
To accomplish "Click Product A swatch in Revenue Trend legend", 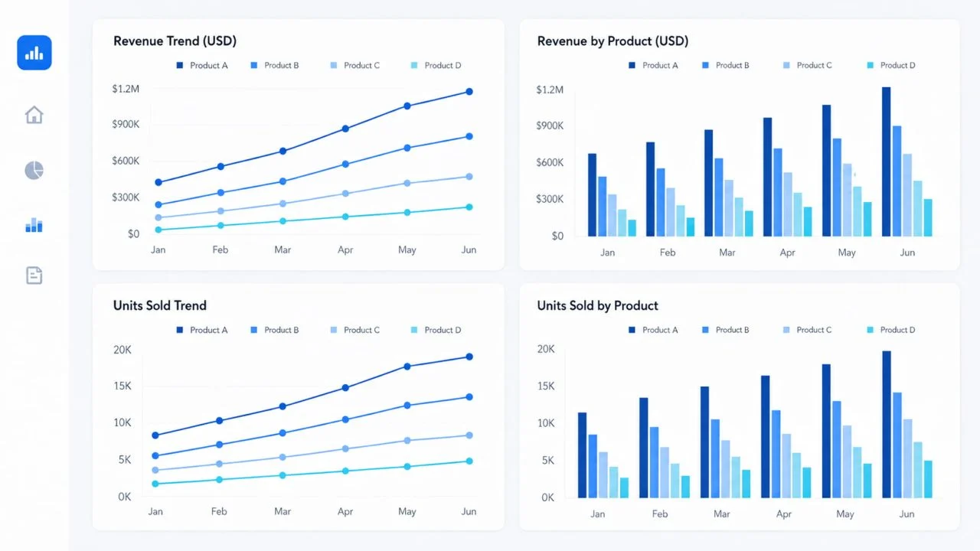I will coord(180,66).
